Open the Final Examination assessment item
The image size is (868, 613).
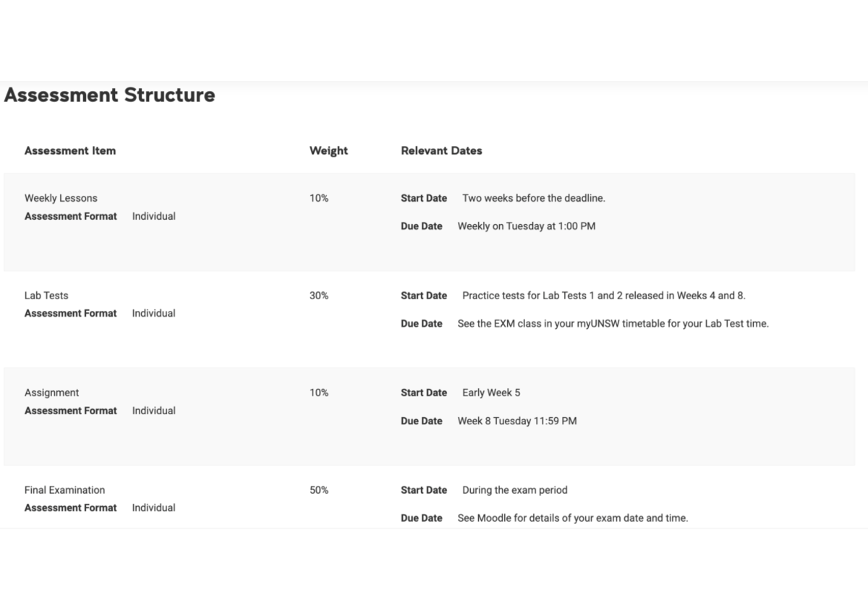point(64,490)
